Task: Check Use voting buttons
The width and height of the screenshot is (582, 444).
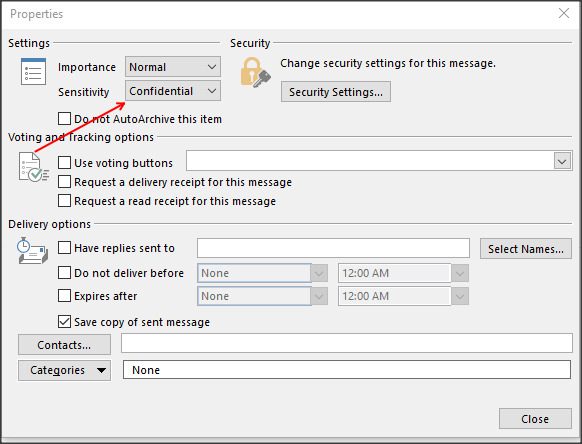Action: [x=65, y=163]
